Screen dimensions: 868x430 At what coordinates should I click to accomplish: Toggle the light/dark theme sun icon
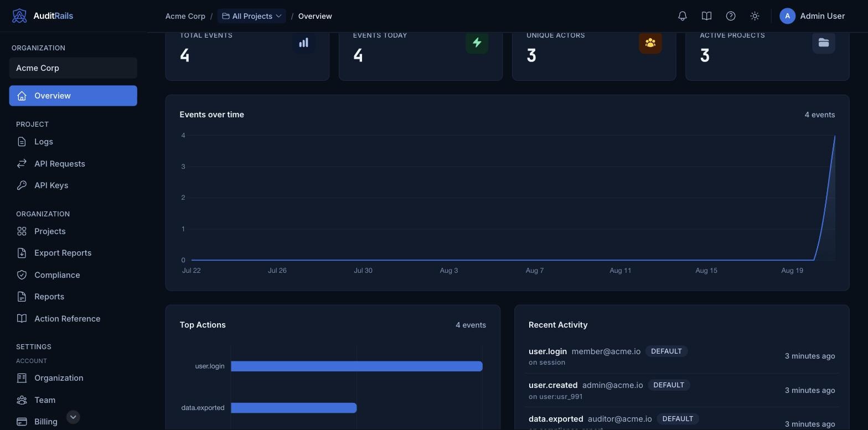(755, 16)
